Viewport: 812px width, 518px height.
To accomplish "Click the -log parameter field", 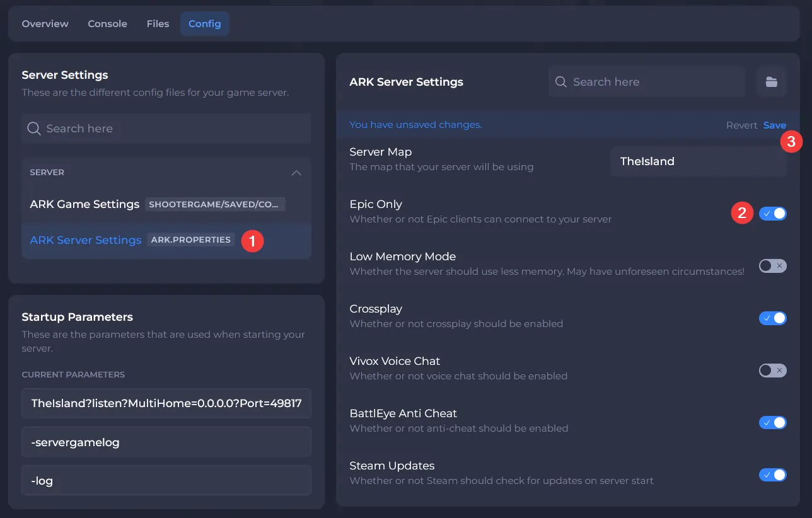I will (166, 480).
